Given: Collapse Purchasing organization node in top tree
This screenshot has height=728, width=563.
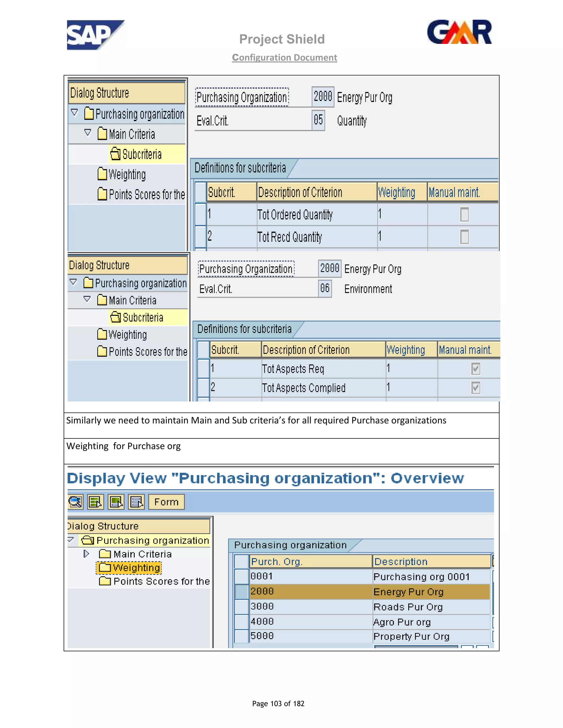Looking at the screenshot, I should point(75,113).
